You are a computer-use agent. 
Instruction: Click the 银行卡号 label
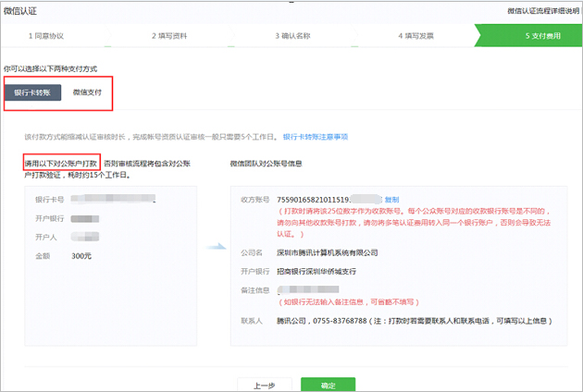pyautogui.click(x=49, y=200)
